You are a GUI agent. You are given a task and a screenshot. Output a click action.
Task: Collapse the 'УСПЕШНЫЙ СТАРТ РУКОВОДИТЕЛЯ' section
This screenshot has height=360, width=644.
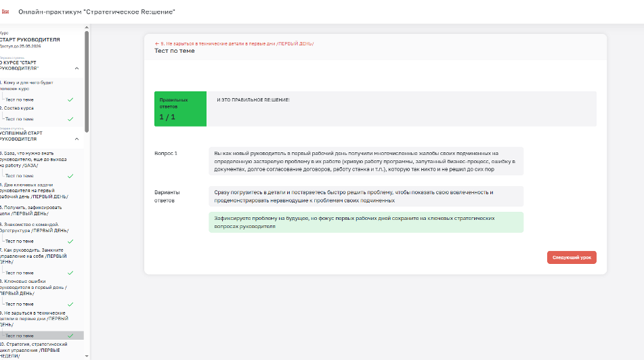77,138
